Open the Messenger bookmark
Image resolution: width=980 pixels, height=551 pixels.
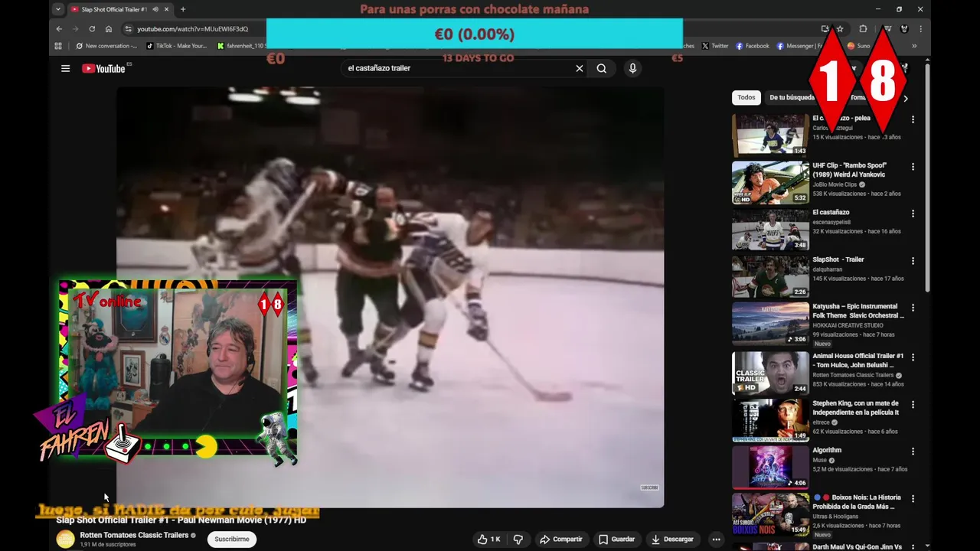tap(800, 46)
